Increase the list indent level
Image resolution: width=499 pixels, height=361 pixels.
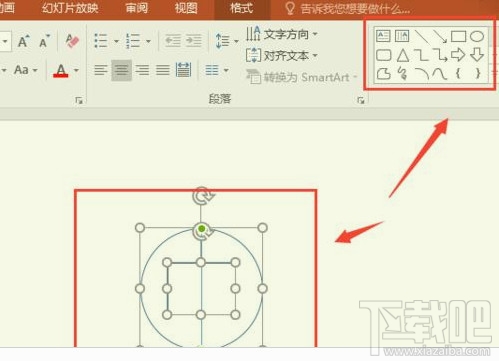(x=194, y=41)
